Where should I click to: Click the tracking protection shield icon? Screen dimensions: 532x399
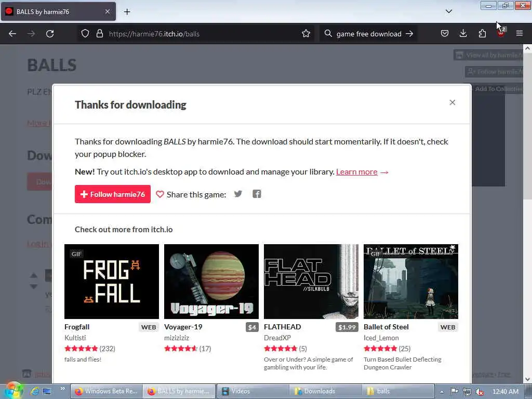pyautogui.click(x=85, y=34)
